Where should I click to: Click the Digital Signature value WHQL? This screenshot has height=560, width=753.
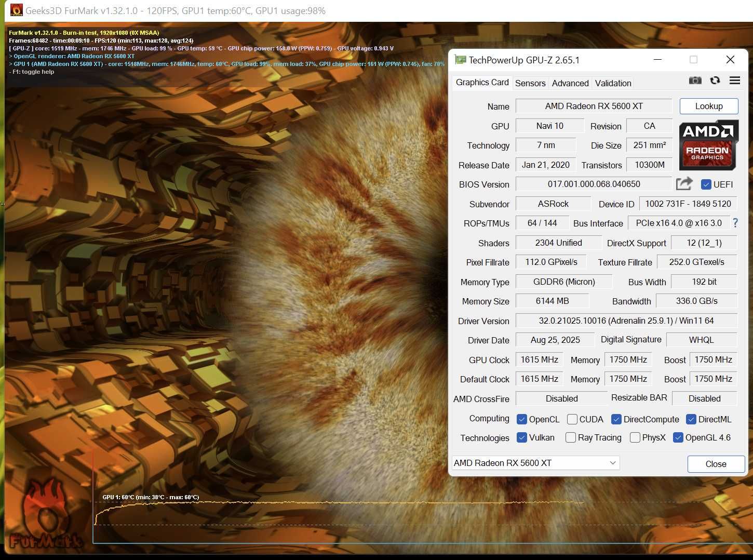pyautogui.click(x=701, y=340)
